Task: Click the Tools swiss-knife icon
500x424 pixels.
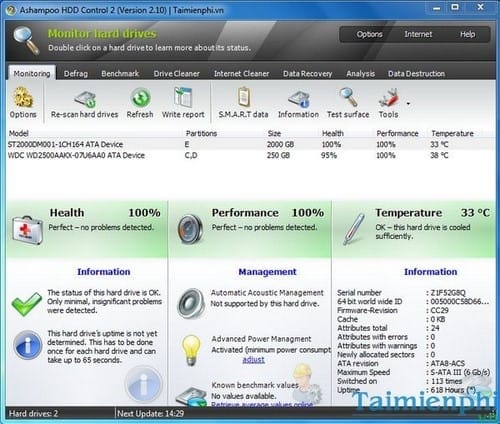Action: coord(389,98)
